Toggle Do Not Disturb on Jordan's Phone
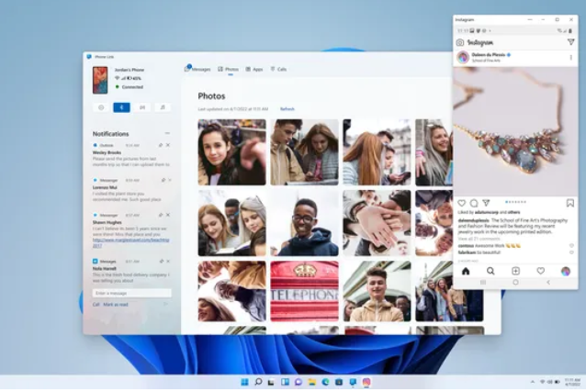The height and width of the screenshot is (392, 586). 101,107
